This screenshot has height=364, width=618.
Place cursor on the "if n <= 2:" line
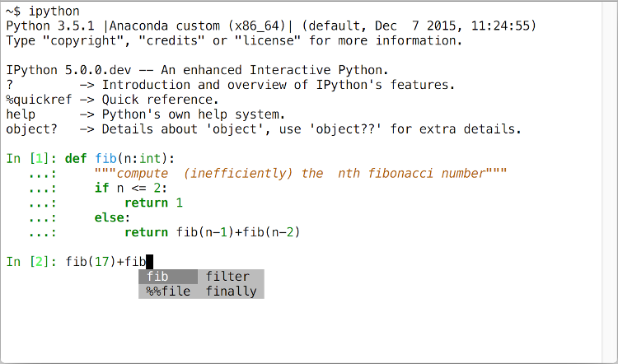(x=129, y=188)
